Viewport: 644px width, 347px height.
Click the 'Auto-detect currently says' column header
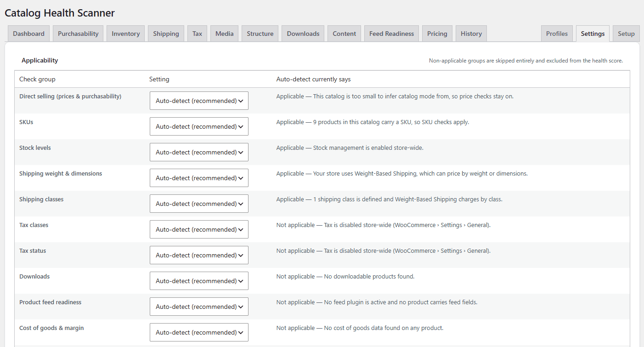click(313, 79)
